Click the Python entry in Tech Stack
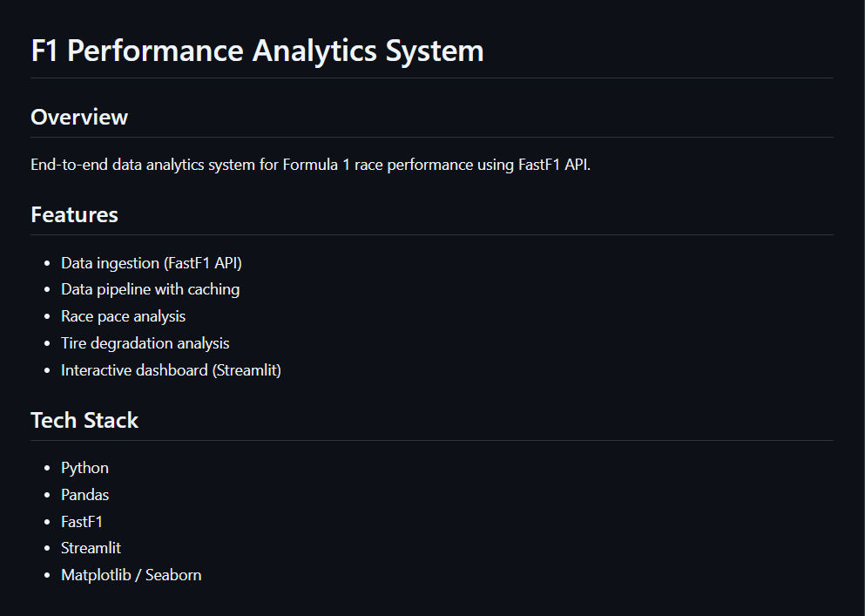865x616 pixels. tap(84, 468)
